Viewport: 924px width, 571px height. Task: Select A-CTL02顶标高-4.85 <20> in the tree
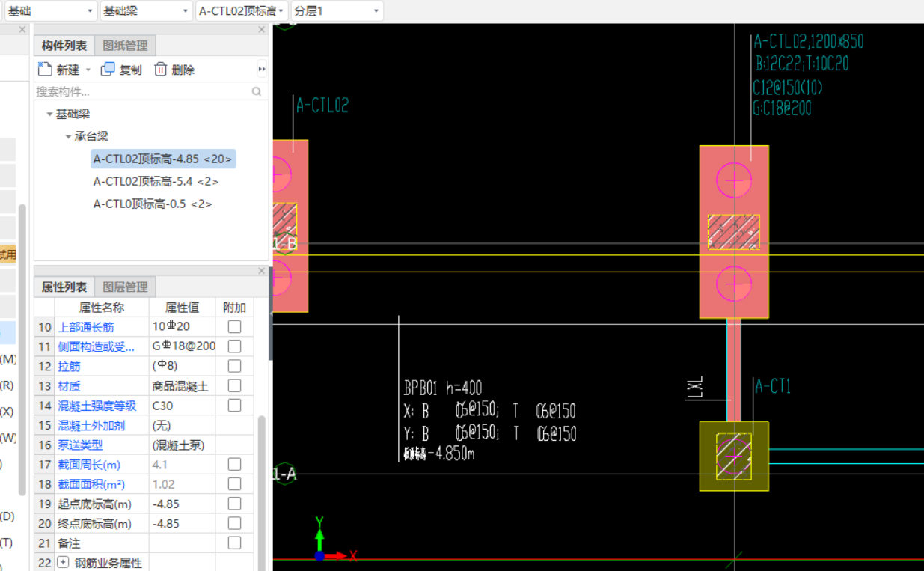pos(164,159)
